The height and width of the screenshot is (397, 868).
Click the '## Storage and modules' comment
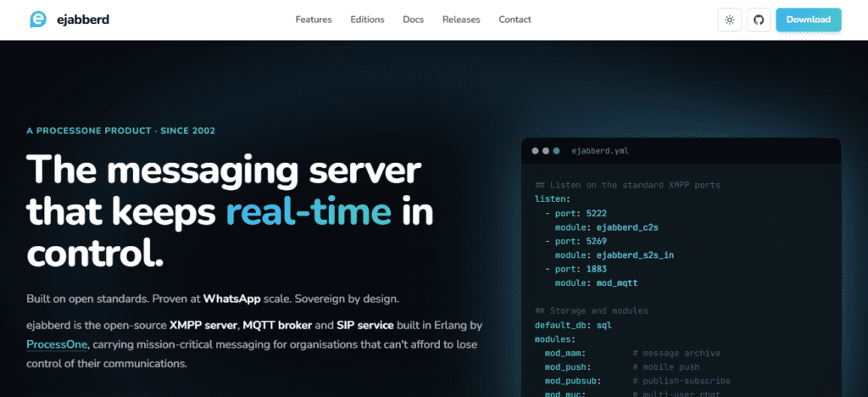591,311
